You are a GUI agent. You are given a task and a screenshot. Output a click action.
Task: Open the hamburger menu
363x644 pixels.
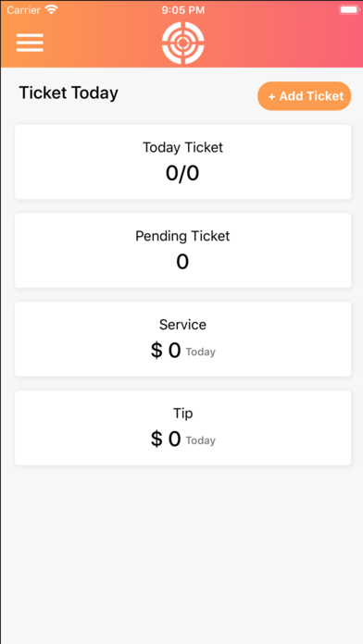[30, 43]
